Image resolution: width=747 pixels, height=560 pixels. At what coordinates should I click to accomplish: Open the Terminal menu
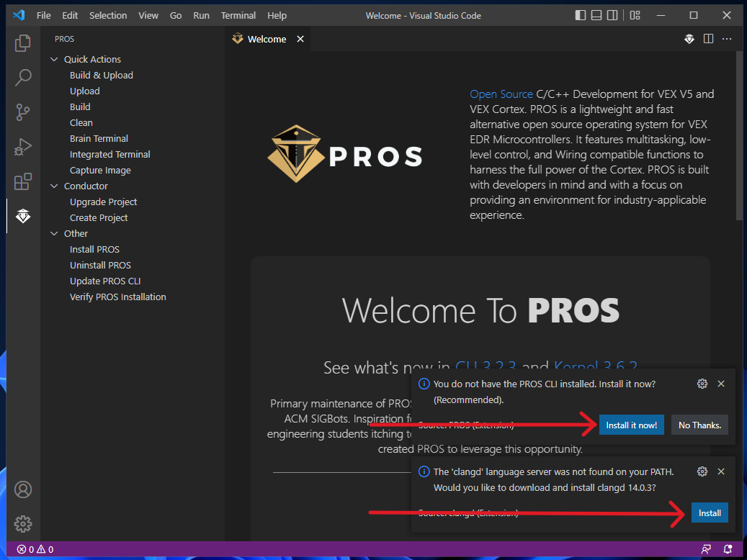coord(238,15)
